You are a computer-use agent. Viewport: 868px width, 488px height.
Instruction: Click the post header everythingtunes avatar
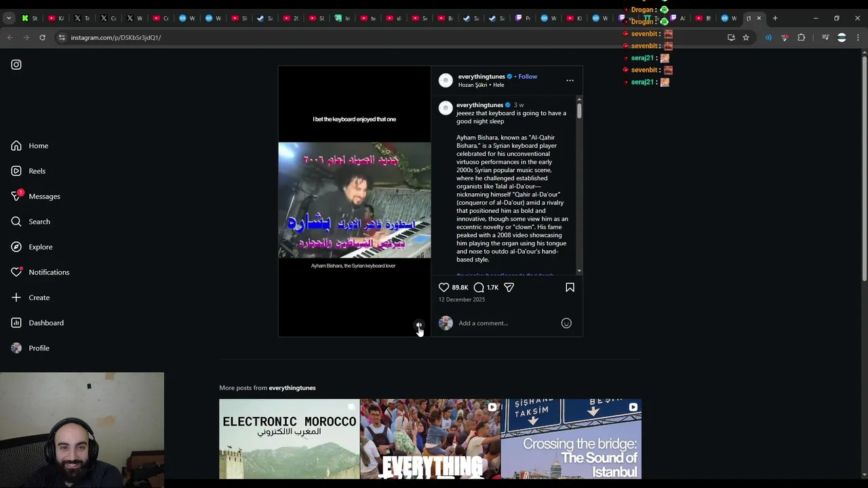click(446, 81)
